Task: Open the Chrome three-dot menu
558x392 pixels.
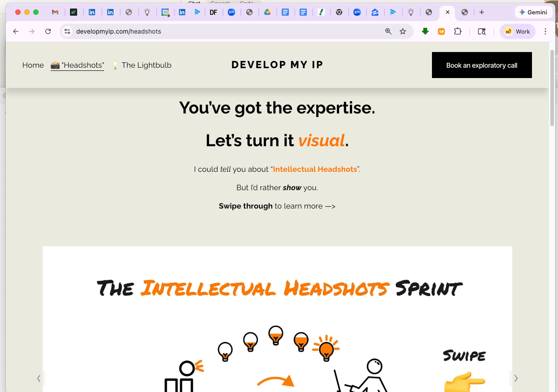Action: (x=545, y=31)
